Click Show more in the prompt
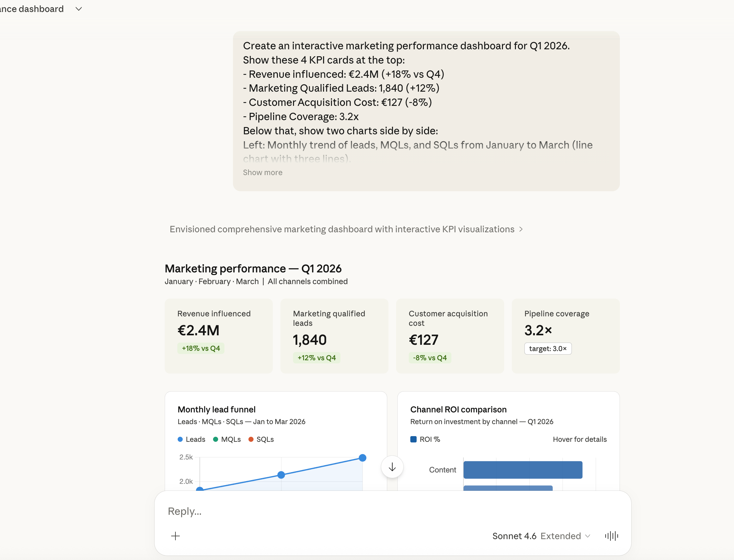The image size is (734, 560). [263, 172]
